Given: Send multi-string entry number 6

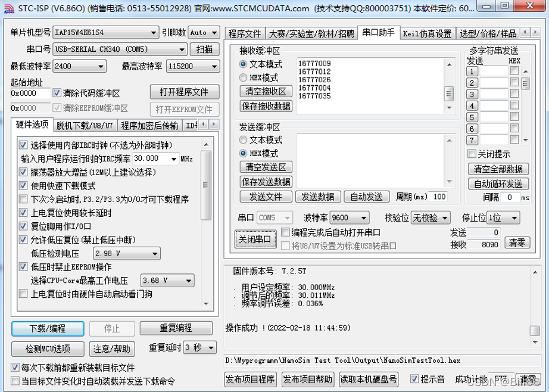Looking at the screenshot, I should (x=472, y=129).
